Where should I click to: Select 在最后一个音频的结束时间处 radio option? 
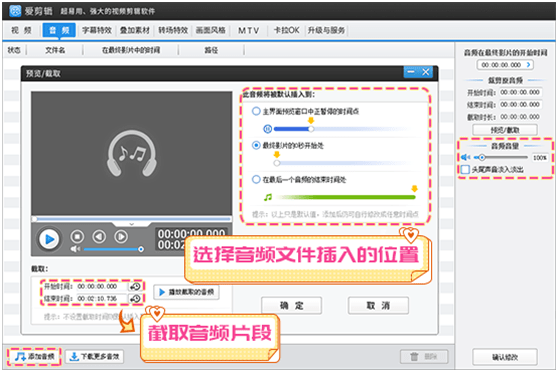pos(256,179)
